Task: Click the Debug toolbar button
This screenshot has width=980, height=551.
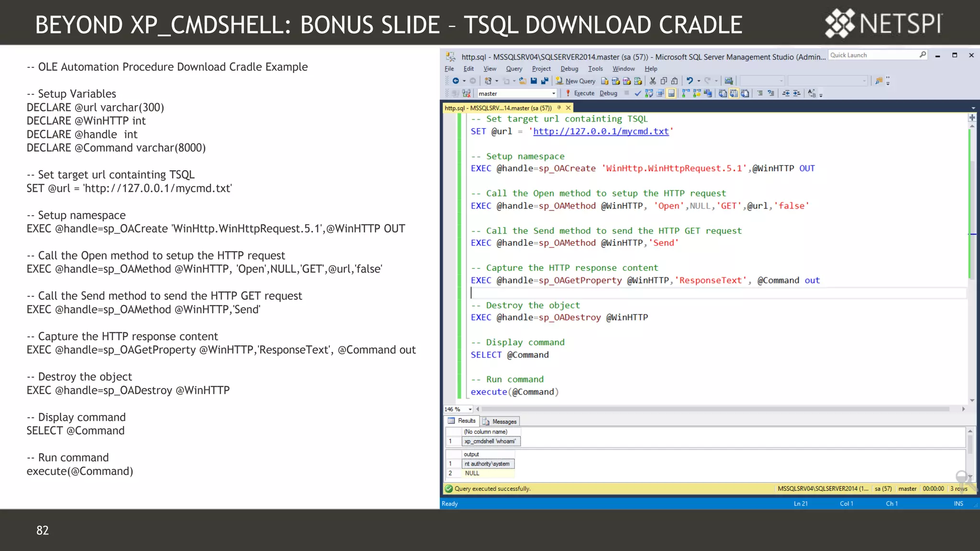Action: pos(608,93)
